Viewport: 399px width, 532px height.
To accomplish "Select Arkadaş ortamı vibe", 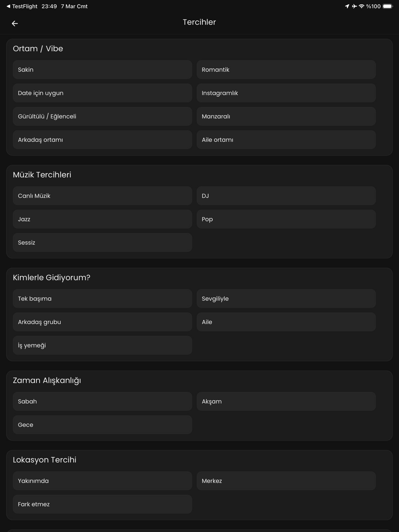I will coord(102,139).
